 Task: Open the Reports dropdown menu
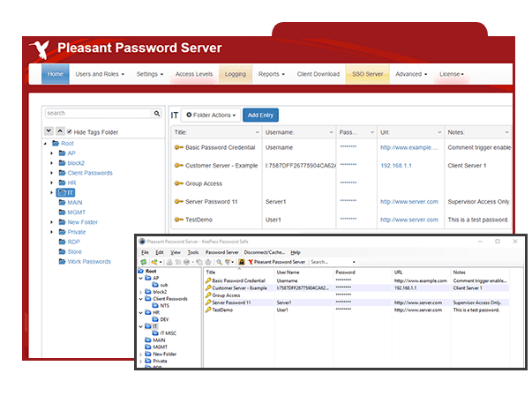[272, 74]
